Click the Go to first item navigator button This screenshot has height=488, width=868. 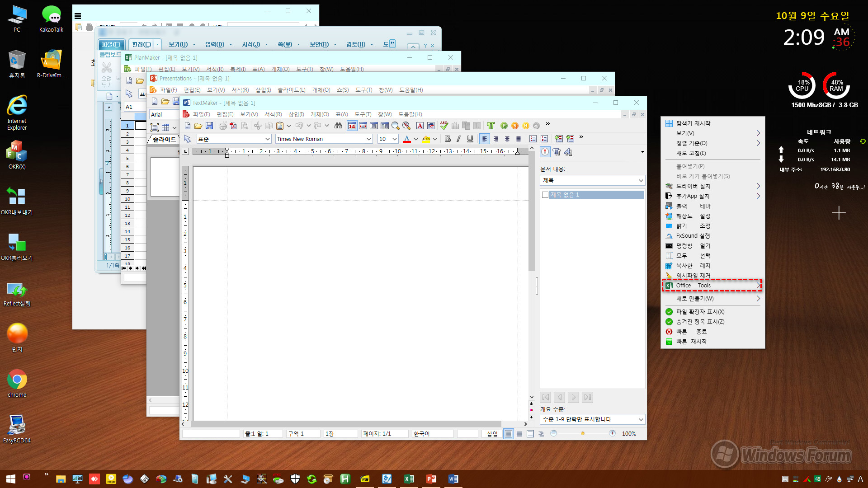point(546,398)
